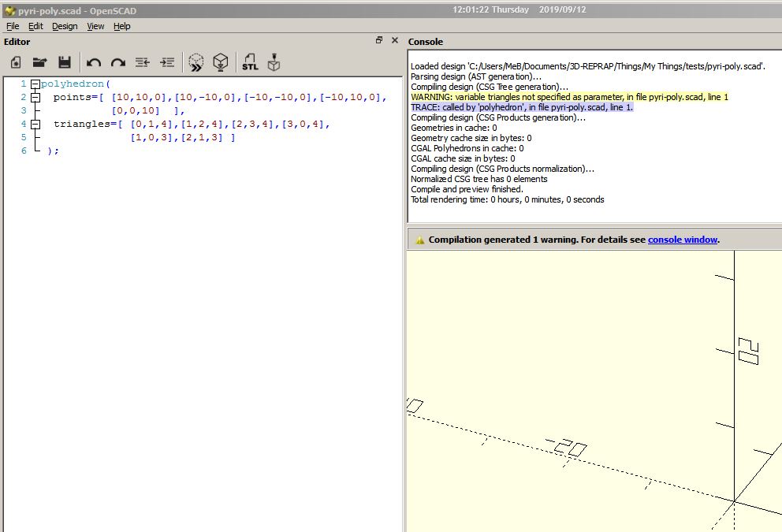Image resolution: width=782 pixels, height=532 pixels.
Task: Redo the last edit
Action: point(117,61)
